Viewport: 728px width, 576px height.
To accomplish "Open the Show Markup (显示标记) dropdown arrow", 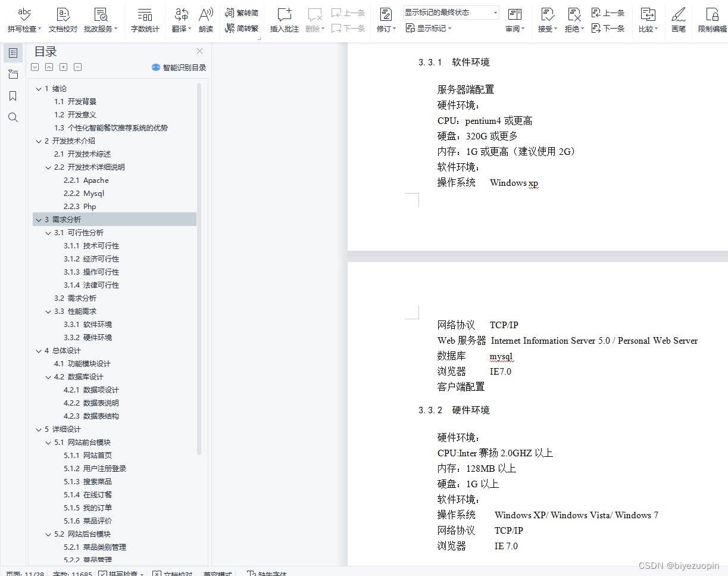I will 449,28.
